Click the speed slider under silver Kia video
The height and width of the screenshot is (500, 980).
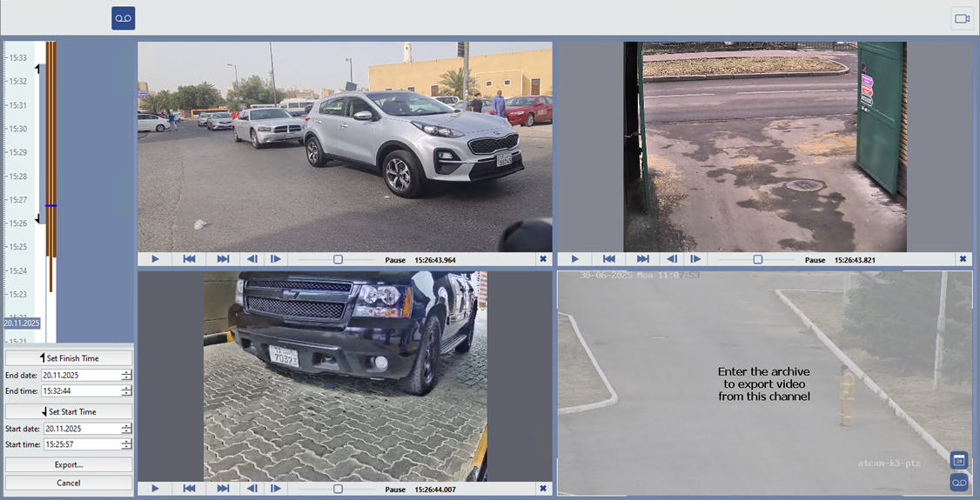pyautogui.click(x=338, y=259)
